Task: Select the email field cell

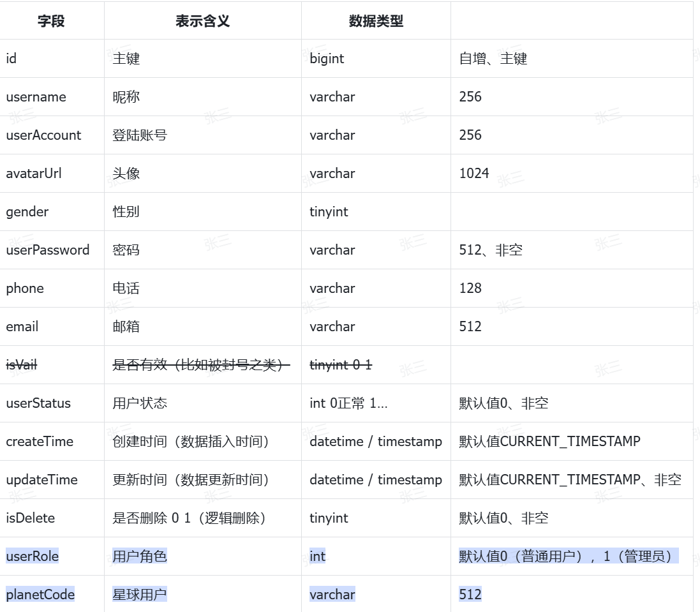Action: point(22,327)
